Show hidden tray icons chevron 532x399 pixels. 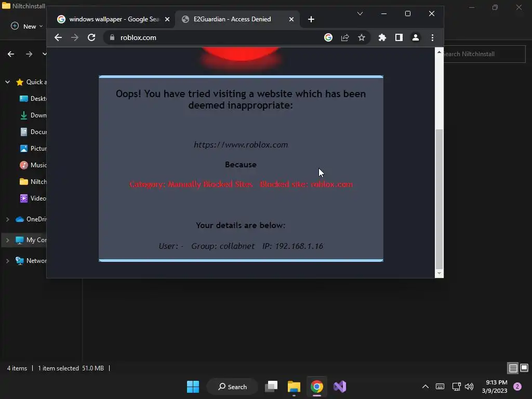point(425,387)
